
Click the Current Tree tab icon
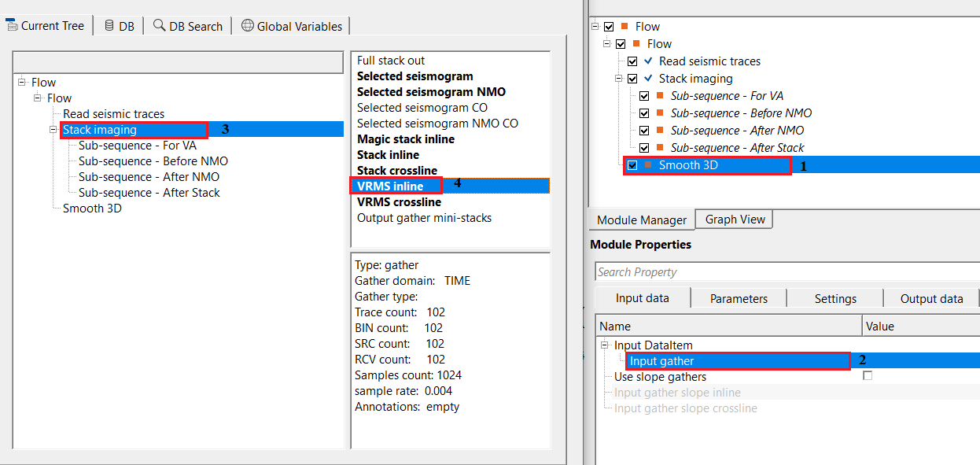click(x=12, y=25)
